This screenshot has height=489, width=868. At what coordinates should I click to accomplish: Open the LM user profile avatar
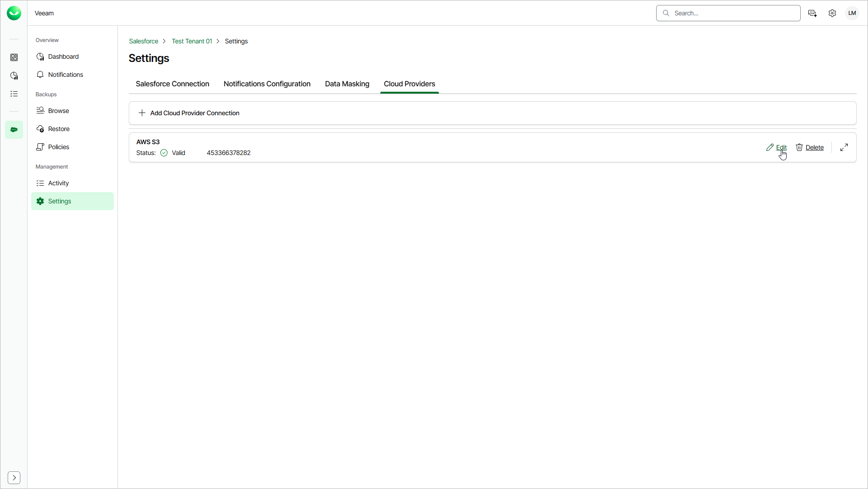click(852, 13)
